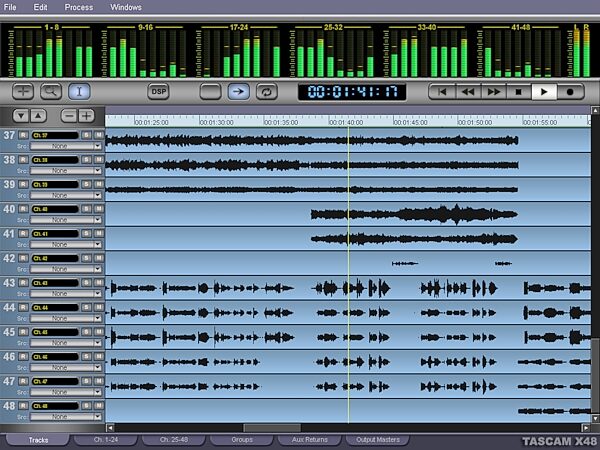
Task: Open the DSP panel
Action: pos(158,92)
